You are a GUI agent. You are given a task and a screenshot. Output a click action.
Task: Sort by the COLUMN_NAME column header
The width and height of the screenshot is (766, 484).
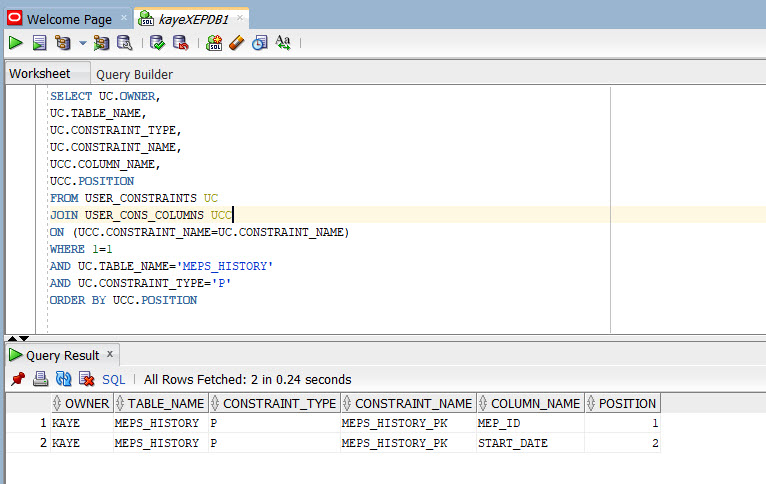[x=531, y=403]
